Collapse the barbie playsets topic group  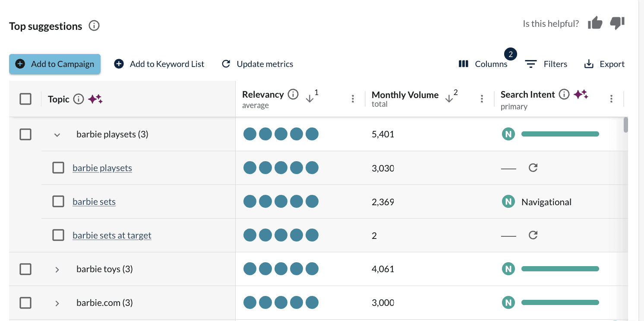point(57,134)
